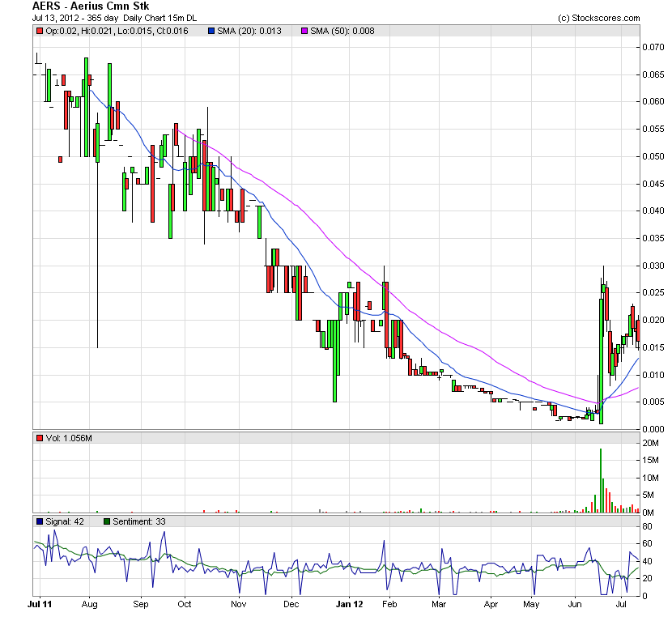Click the 0.070 price axis label
Image resolution: width=672 pixels, height=621 pixels.
tap(653, 47)
